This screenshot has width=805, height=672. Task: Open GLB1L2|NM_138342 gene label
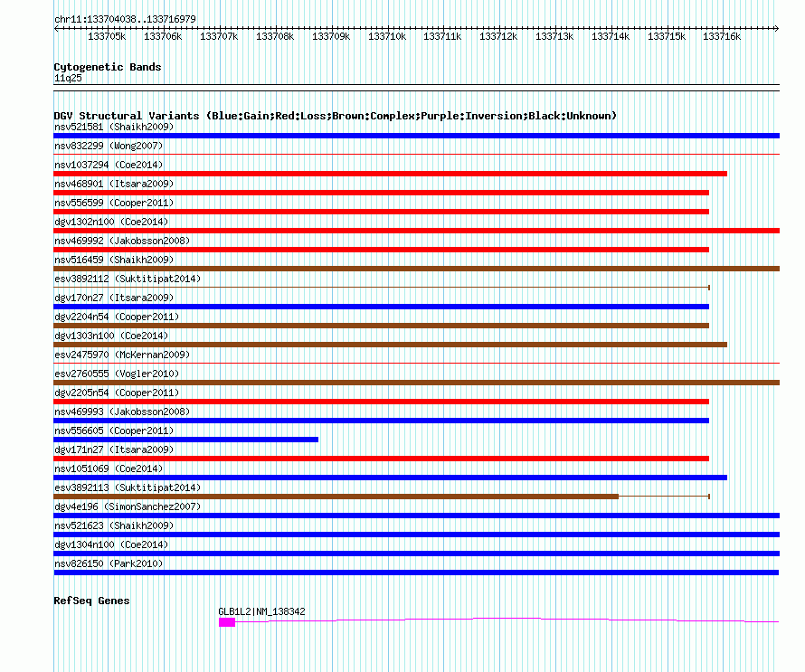(261, 611)
